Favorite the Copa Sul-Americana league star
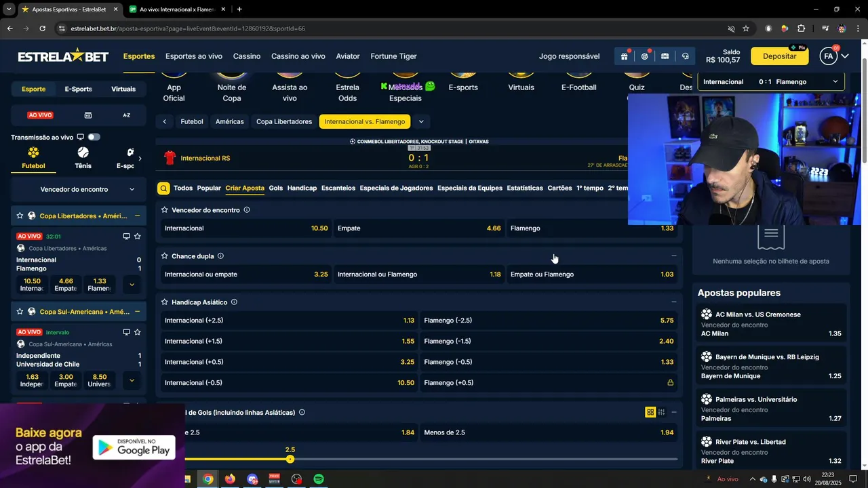Image resolution: width=868 pixels, height=488 pixels. click(20, 312)
